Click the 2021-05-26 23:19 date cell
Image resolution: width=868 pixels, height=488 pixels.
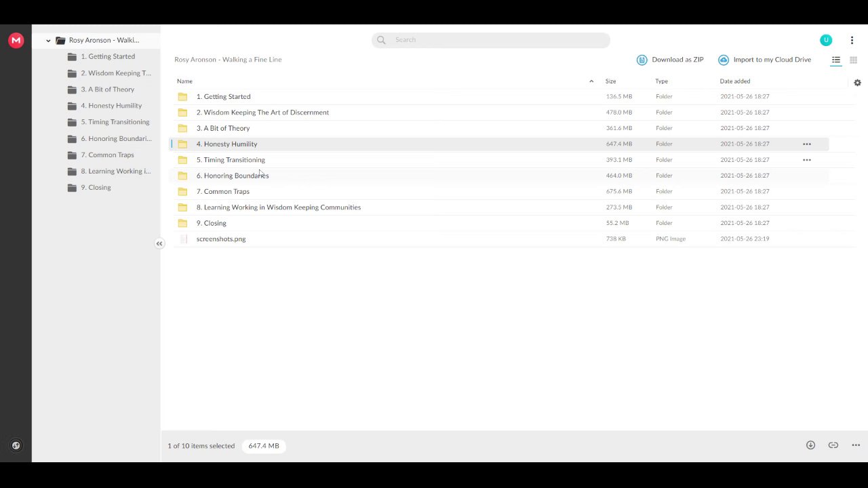coord(745,239)
